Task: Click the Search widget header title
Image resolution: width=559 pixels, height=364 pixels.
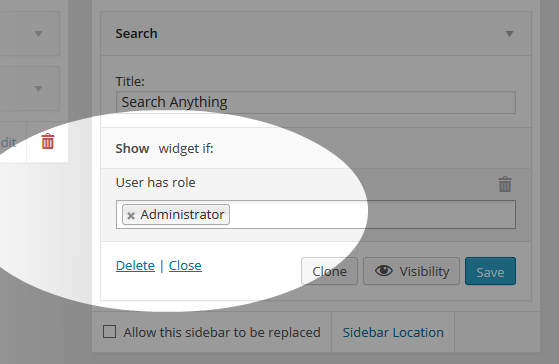Action: point(136,34)
